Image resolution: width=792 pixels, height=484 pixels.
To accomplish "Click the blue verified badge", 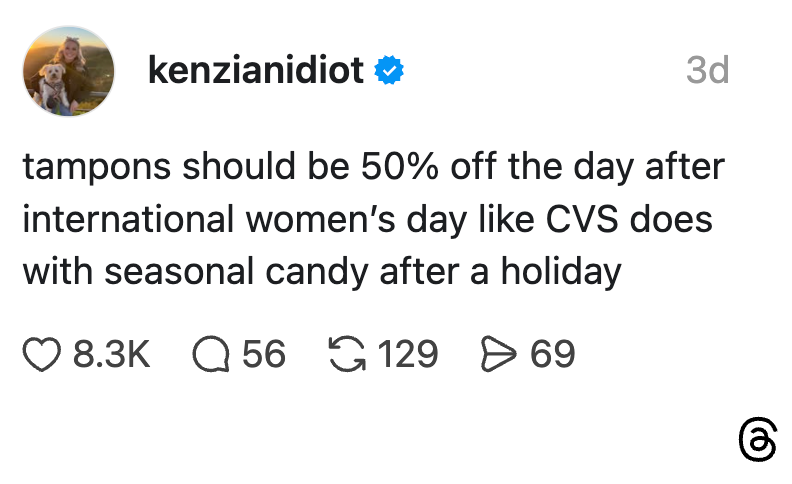I will [389, 71].
